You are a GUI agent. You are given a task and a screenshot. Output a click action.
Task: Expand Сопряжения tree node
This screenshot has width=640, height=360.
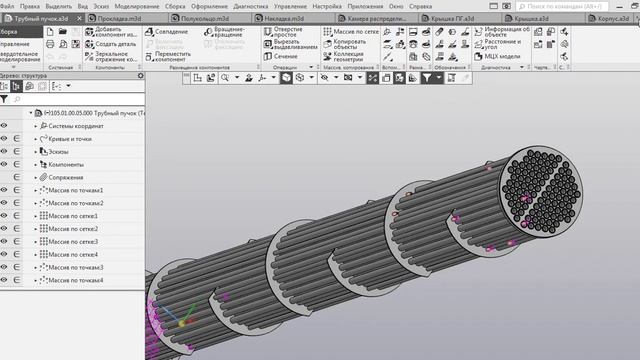pos(36,178)
